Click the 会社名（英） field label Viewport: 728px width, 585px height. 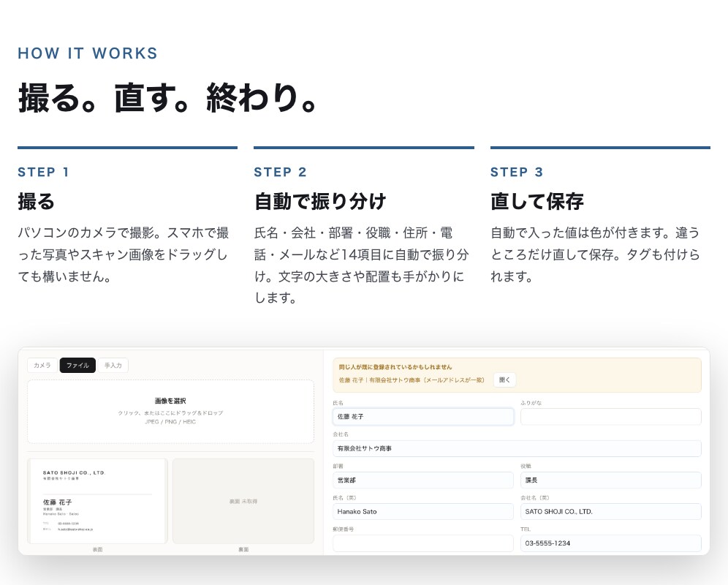tap(535, 498)
